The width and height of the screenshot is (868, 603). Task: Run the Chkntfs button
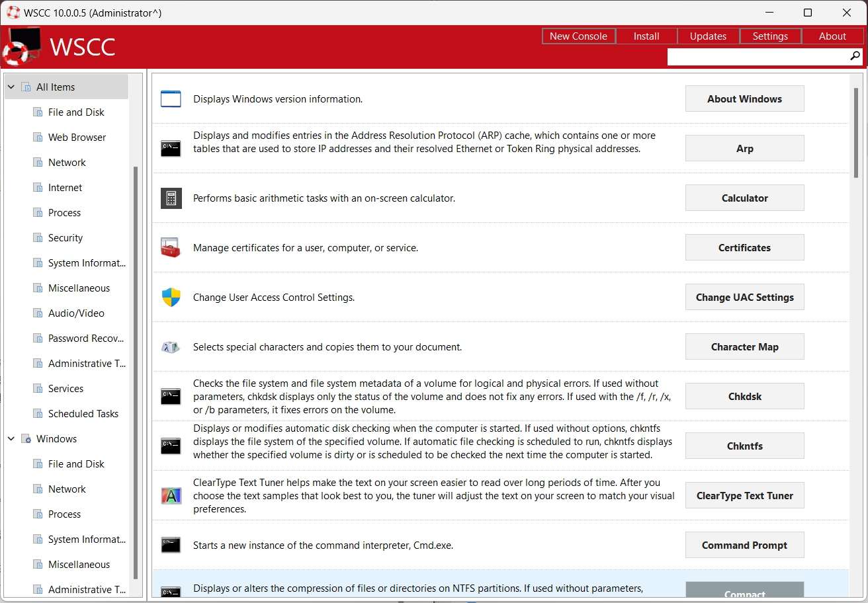(745, 446)
